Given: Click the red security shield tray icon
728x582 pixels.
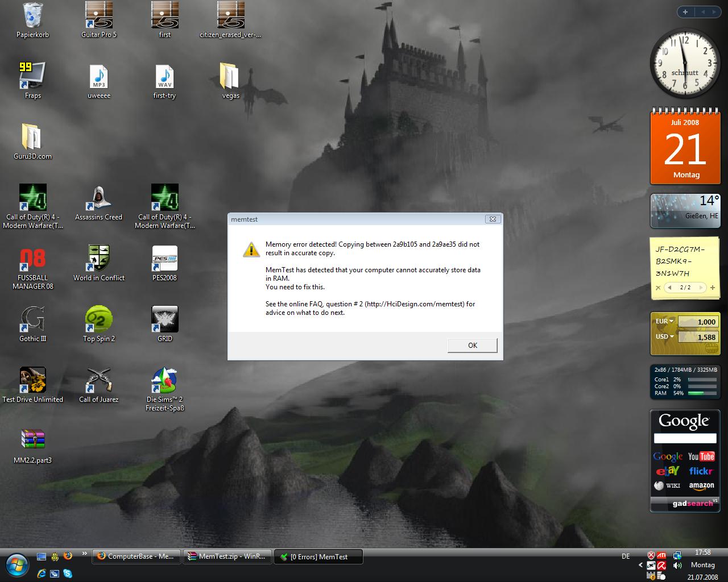Looking at the screenshot, I should click(x=651, y=555).
